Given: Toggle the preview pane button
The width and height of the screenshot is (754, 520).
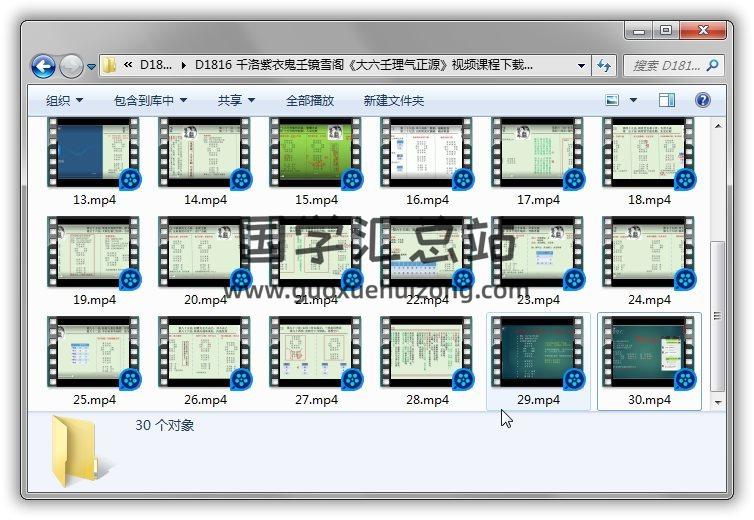Looking at the screenshot, I should [x=666, y=100].
